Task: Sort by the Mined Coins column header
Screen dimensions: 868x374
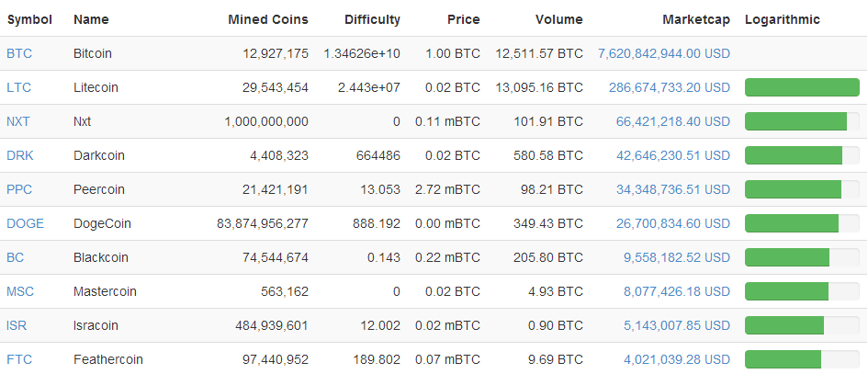Action: tap(268, 20)
